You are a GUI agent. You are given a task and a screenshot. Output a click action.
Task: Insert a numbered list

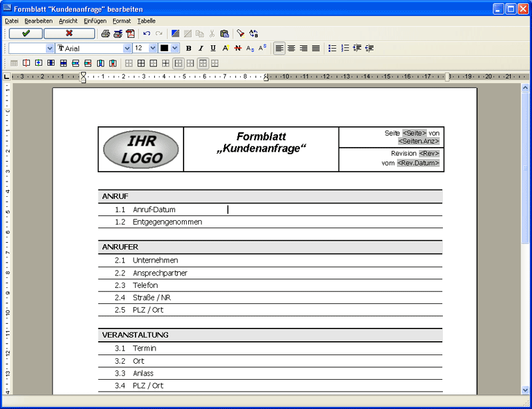click(345, 48)
